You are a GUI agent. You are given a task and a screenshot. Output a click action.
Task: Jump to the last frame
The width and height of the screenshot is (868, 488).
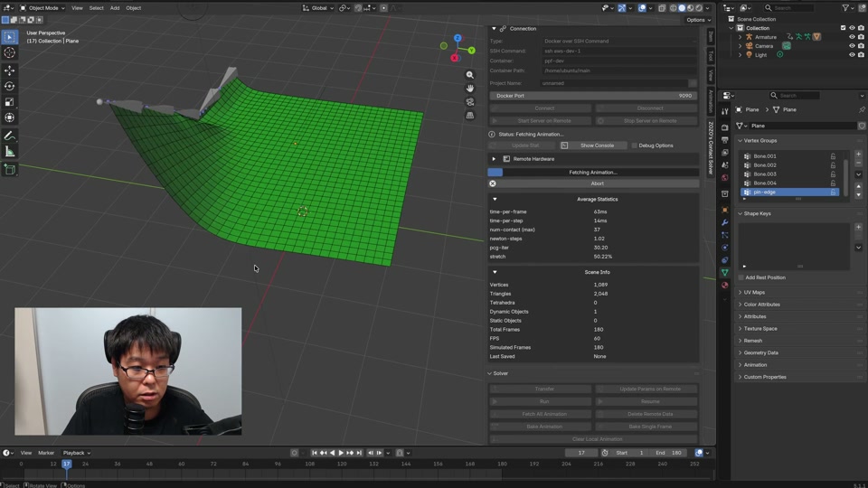click(x=359, y=453)
